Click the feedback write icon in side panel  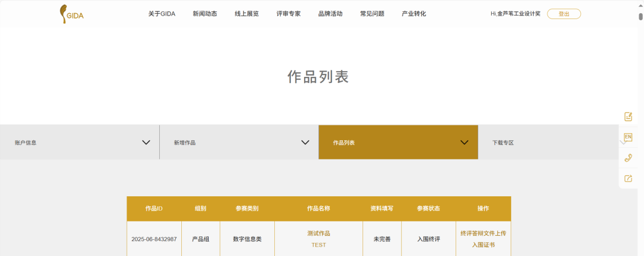(x=628, y=178)
